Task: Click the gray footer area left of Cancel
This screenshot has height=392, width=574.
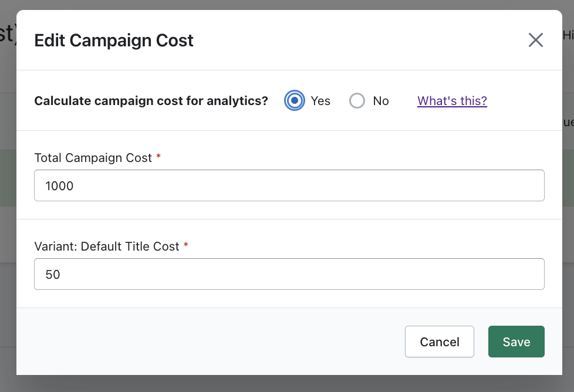Action: click(x=205, y=342)
